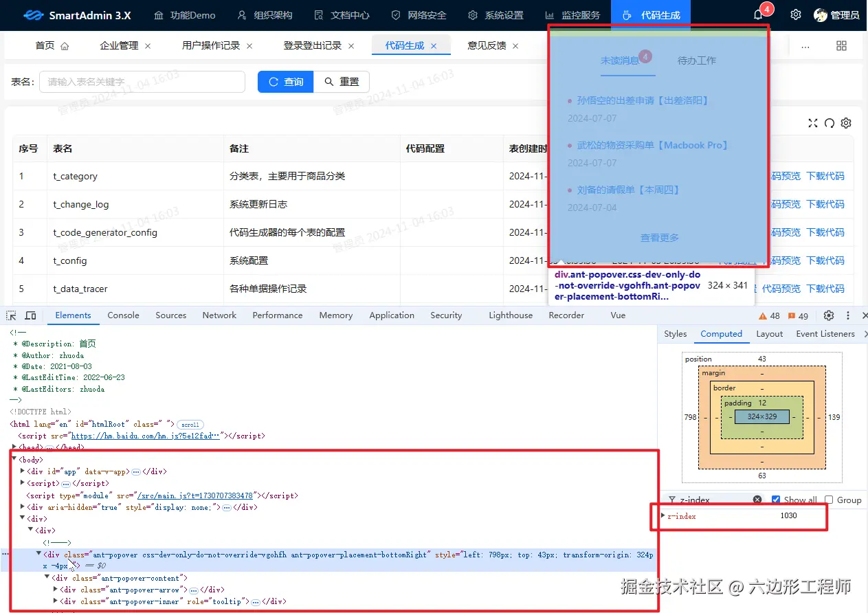Open 刘备的请假单 message
868x613 pixels.
click(x=629, y=190)
